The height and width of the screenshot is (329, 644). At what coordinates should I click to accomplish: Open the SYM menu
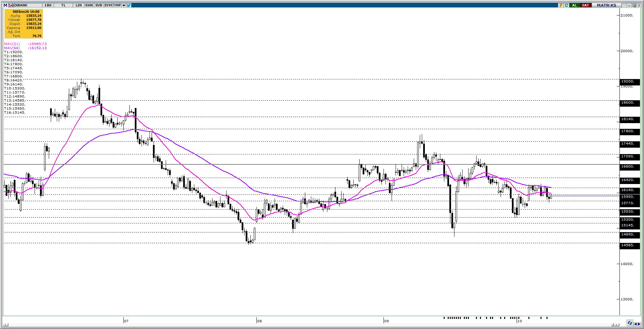(108, 5)
